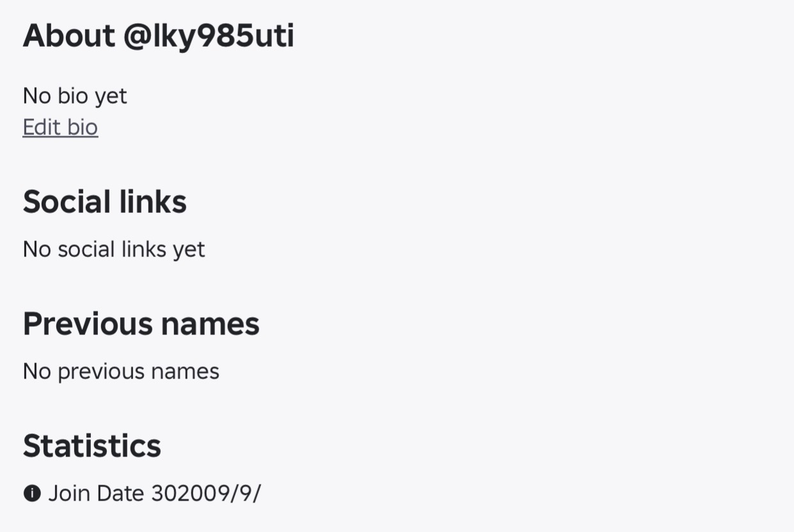Click "Social" in the Social links heading
The width and height of the screenshot is (794, 532).
(59, 202)
